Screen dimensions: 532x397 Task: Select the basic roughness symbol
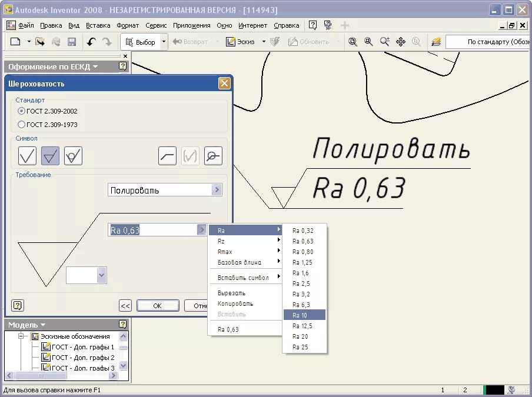(x=27, y=156)
